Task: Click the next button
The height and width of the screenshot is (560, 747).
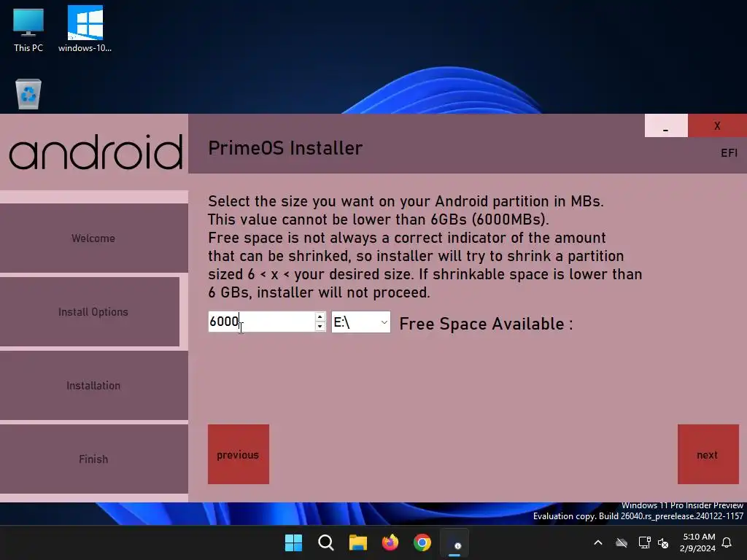Action: 708,454
